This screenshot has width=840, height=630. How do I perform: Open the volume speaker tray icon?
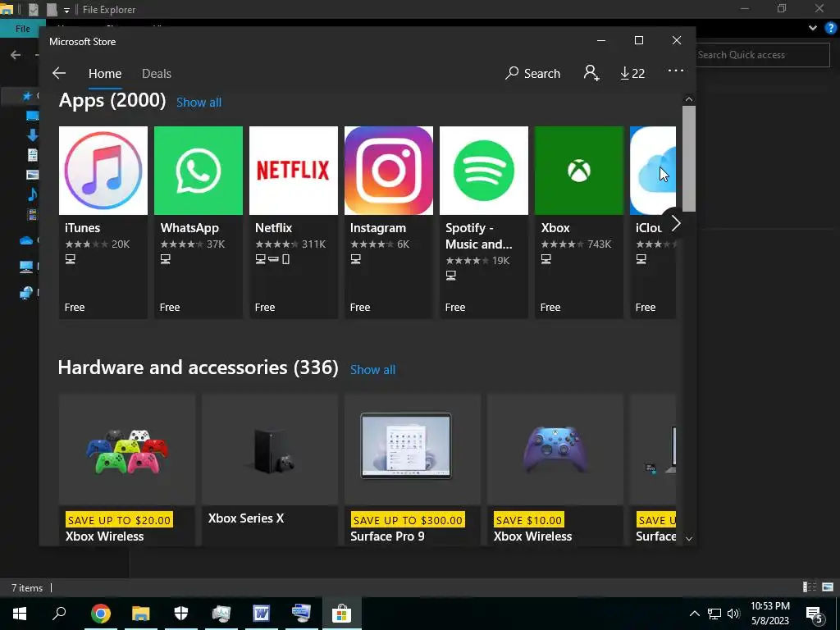pos(734,614)
